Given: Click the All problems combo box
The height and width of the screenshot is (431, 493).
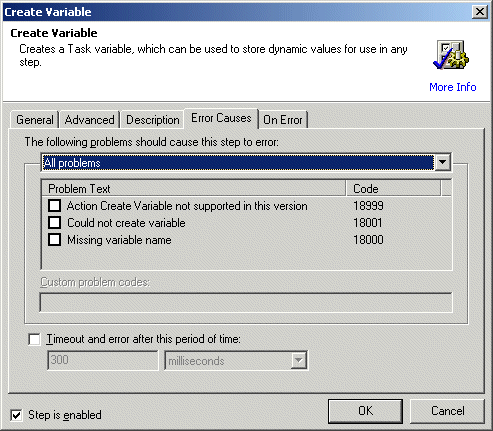Looking at the screenshot, I should tap(246, 162).
